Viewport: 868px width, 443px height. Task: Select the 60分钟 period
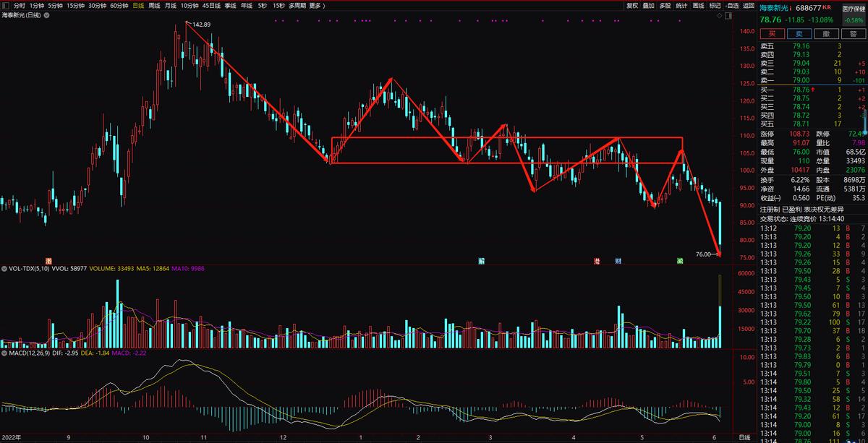(x=119, y=5)
